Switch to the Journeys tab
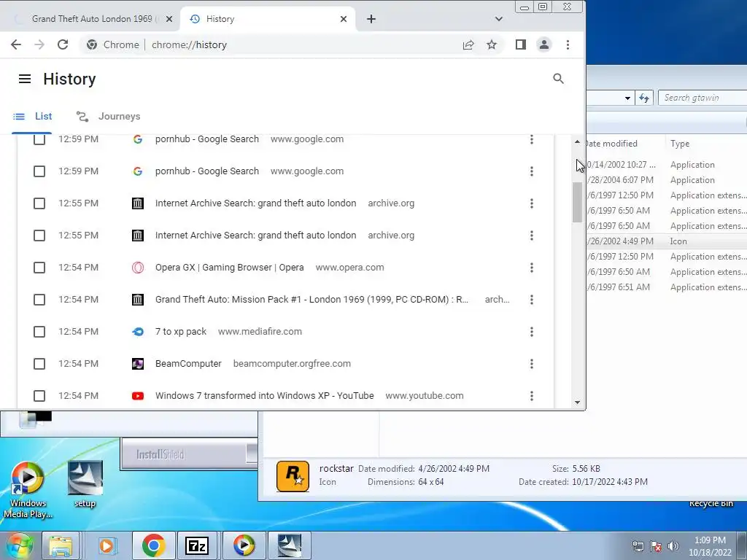The height and width of the screenshot is (560, 747). coord(108,116)
